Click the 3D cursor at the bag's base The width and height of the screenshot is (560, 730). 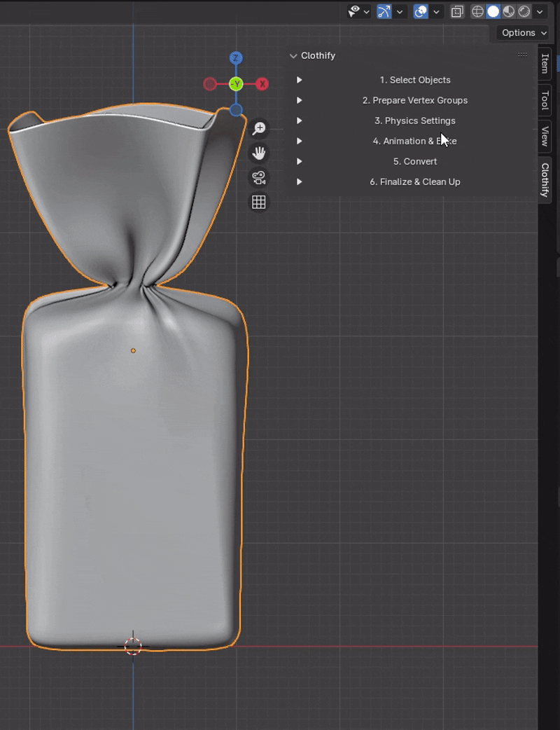133,646
